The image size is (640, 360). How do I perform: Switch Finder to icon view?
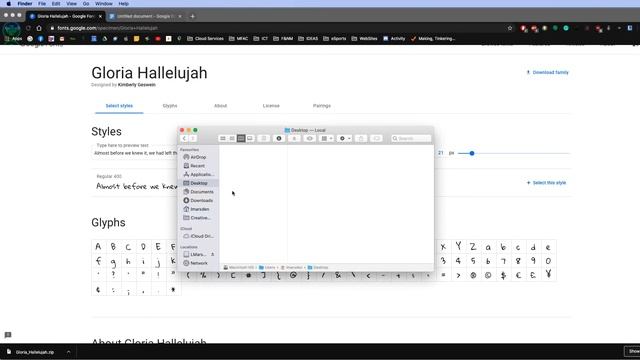(x=223, y=138)
